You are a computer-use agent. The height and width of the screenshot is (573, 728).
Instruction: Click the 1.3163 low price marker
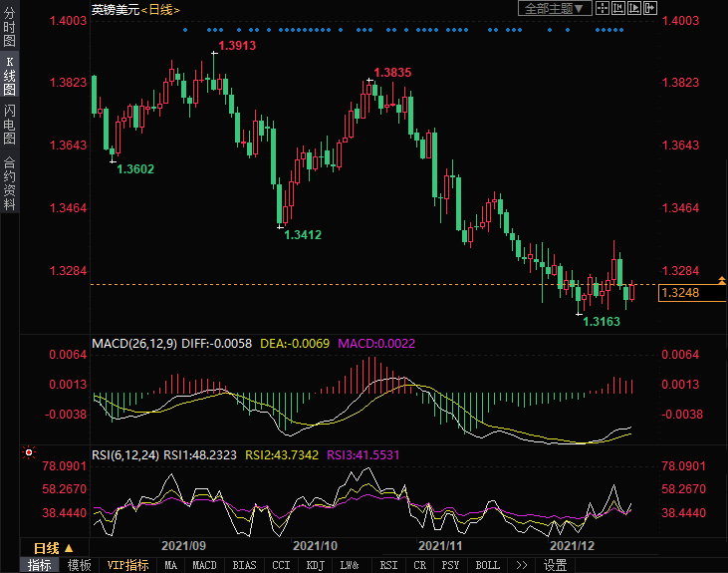pos(602,321)
